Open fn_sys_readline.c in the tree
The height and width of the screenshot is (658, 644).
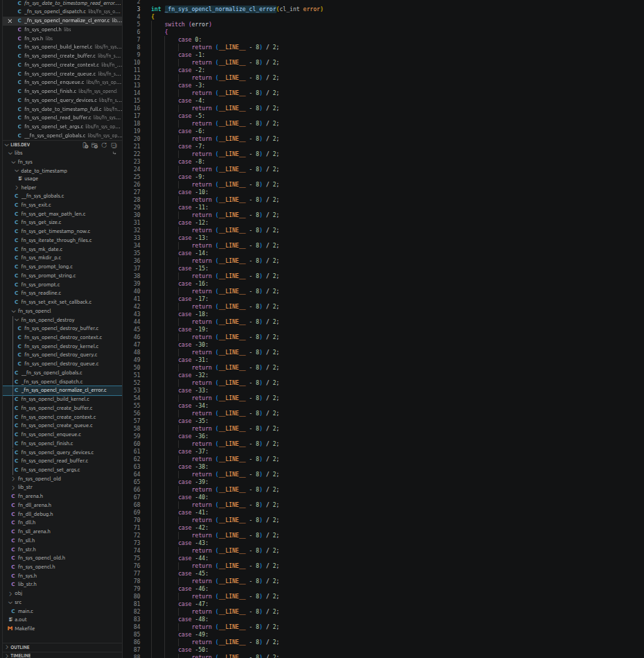point(62,293)
